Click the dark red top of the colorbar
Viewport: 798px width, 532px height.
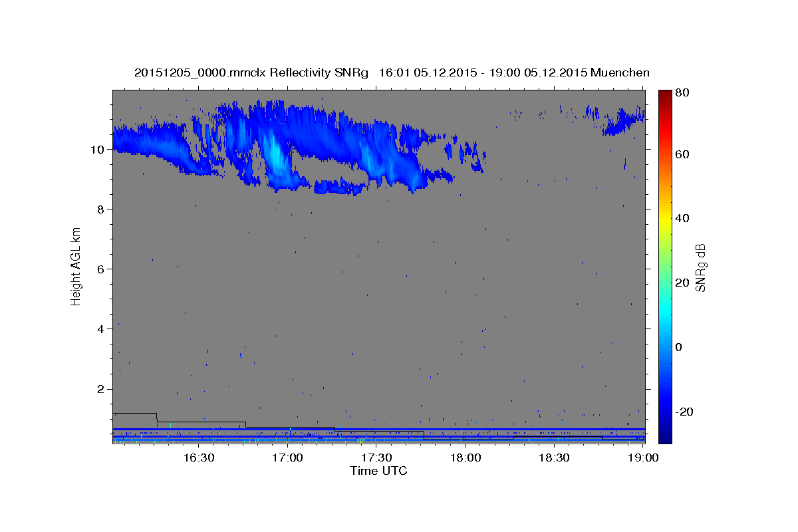point(665,96)
